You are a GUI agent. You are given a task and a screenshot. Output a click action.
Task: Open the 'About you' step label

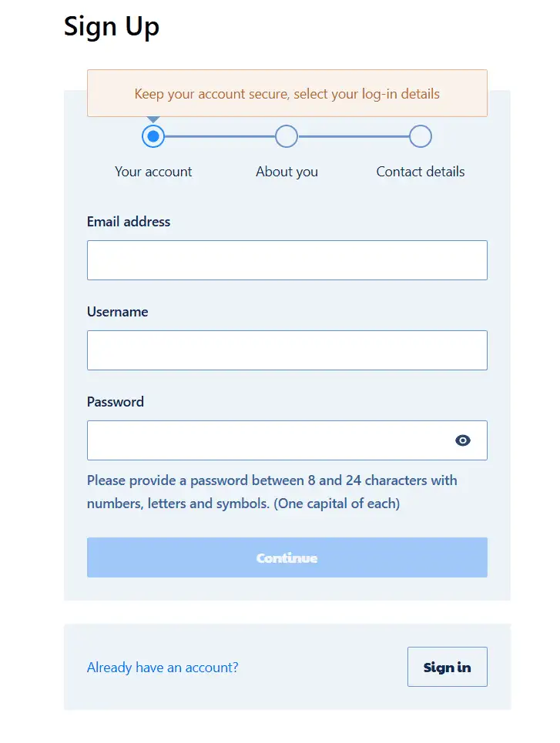(287, 172)
